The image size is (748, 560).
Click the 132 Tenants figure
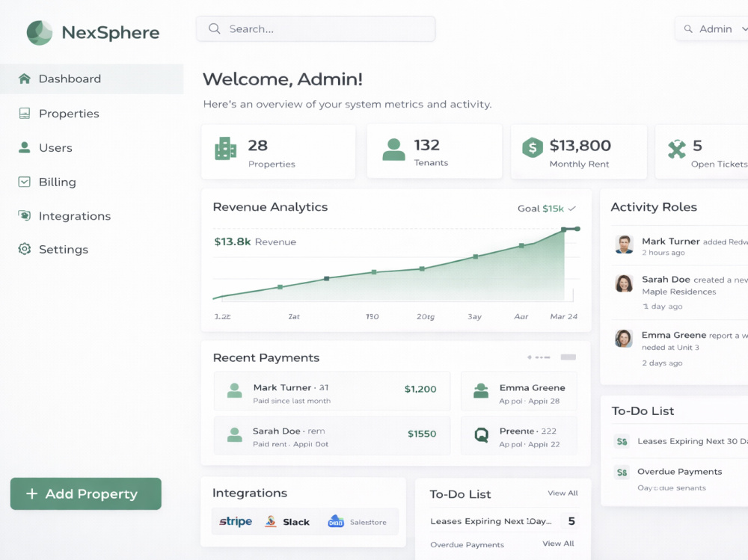426,144
